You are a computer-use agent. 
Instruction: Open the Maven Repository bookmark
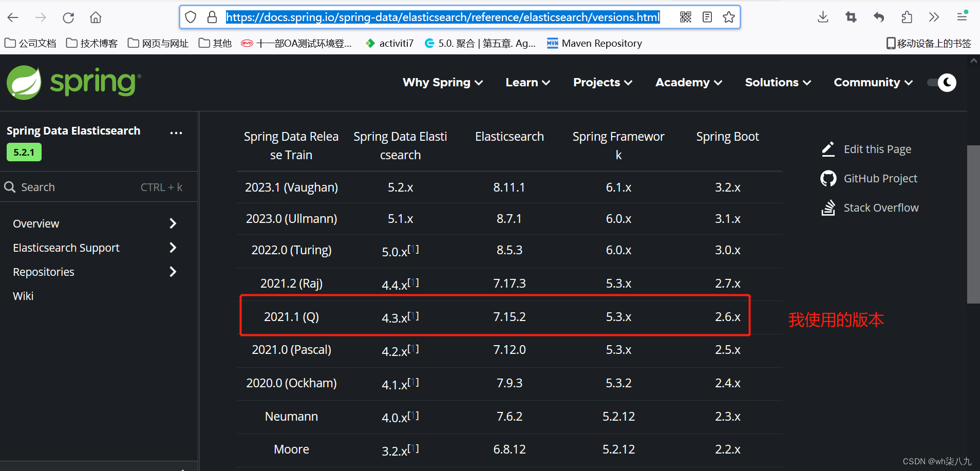[x=595, y=43]
